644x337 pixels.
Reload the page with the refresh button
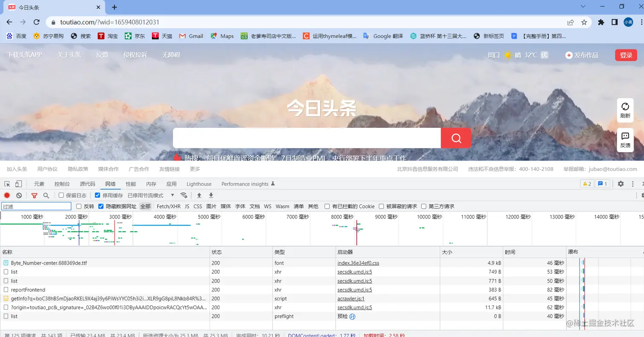37,22
